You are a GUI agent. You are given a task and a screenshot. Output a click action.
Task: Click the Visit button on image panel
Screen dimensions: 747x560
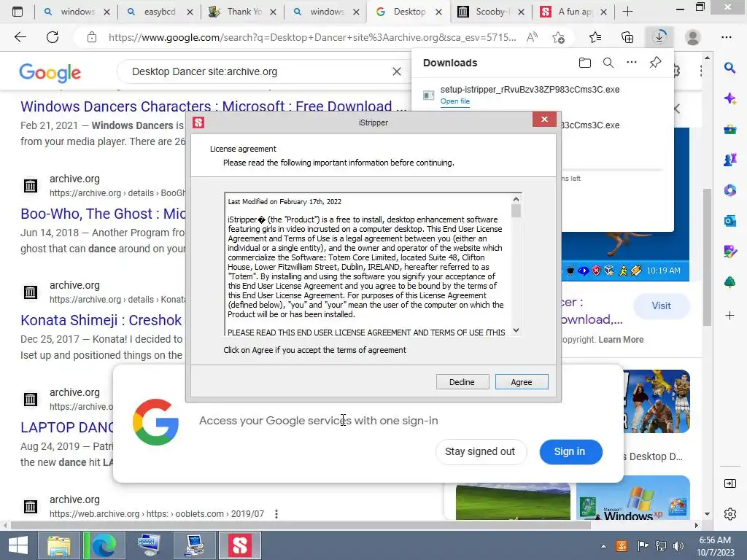(x=661, y=306)
